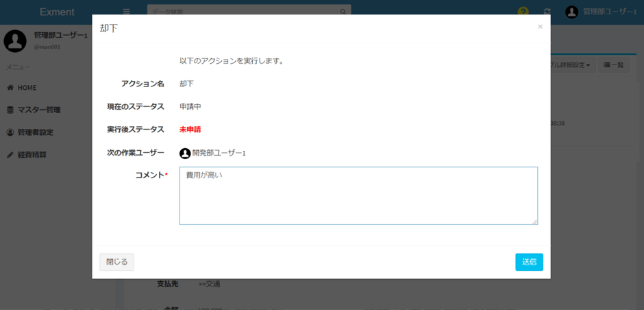
Task: Open the テーブル詳細設定 dropdown
Action: point(573,65)
